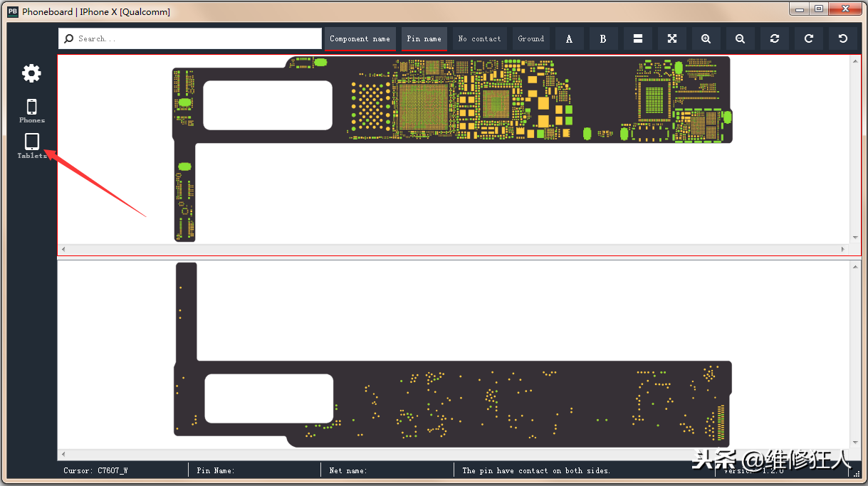Image resolution: width=868 pixels, height=486 pixels.
Task: Rotate the board counterclockwise
Action: coord(842,39)
